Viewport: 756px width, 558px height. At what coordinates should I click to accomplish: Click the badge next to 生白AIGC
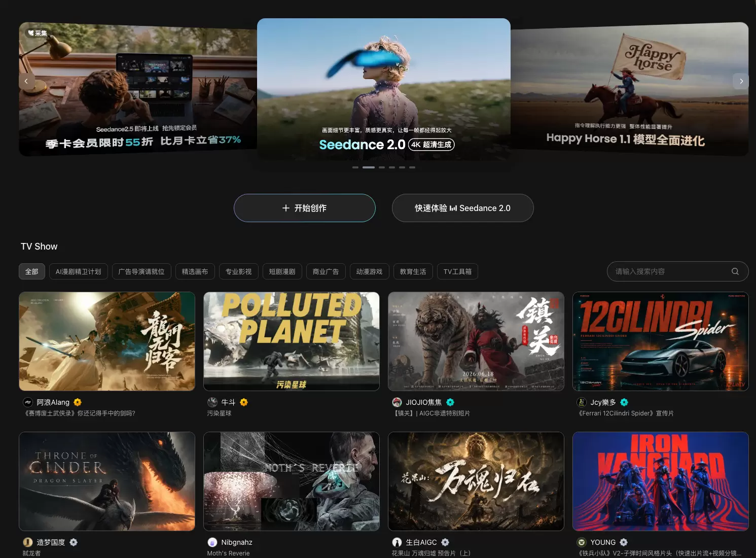(x=445, y=542)
